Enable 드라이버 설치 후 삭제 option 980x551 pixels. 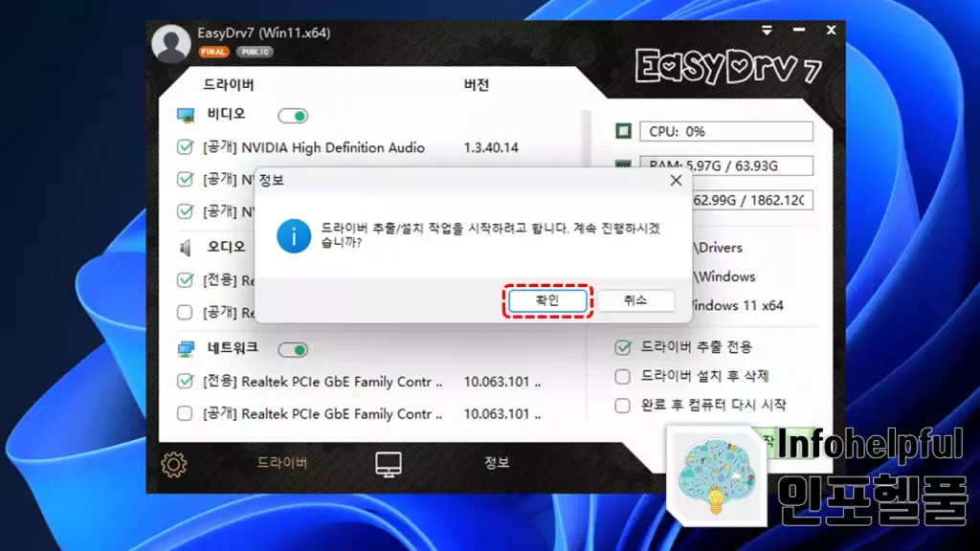point(622,376)
